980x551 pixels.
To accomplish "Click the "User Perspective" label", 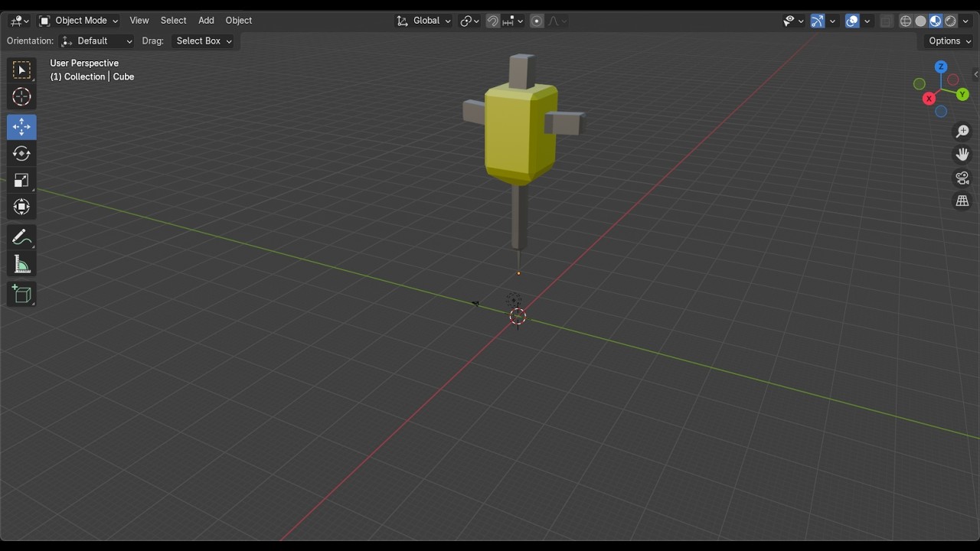I will [x=84, y=64].
